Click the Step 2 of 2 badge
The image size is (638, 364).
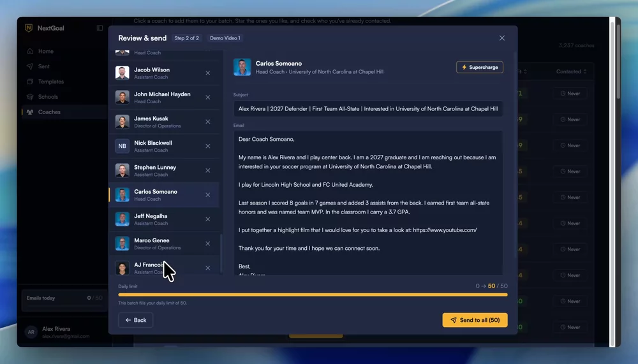(x=187, y=38)
